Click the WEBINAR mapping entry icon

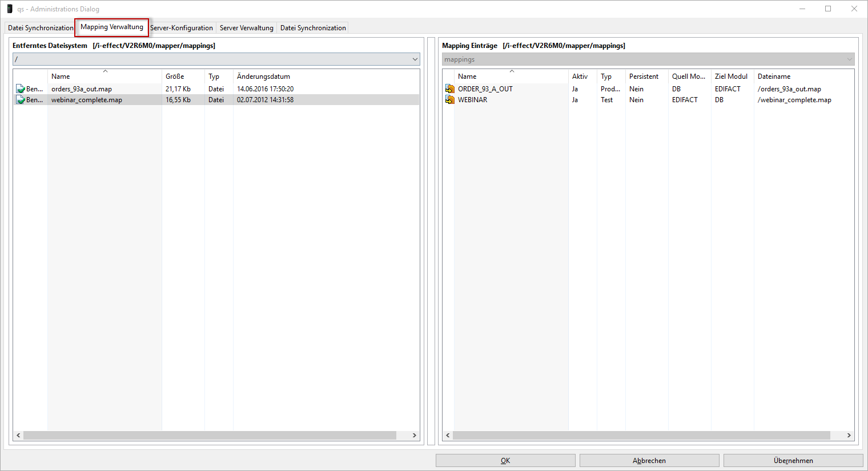tap(449, 100)
